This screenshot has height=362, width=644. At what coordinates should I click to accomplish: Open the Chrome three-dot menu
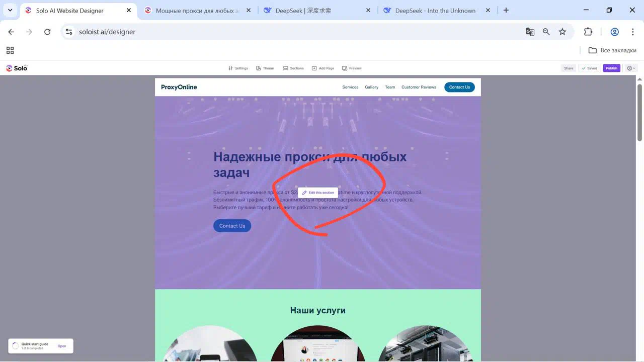click(633, 32)
